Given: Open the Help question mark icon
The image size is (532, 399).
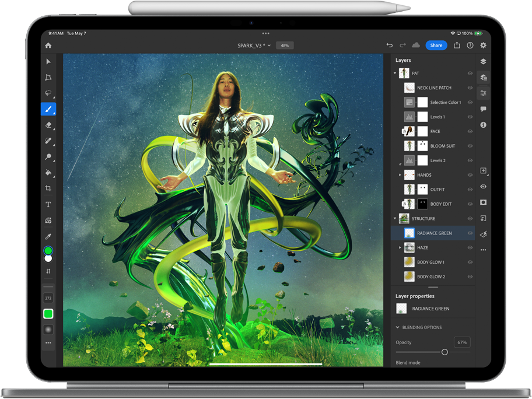Looking at the screenshot, I should point(470,45).
